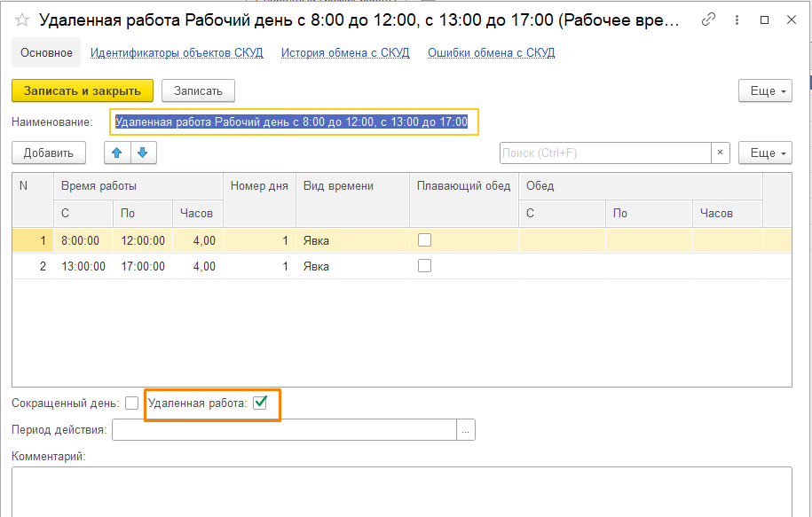Uncheck the Удаленная работа checkbox

click(x=260, y=403)
